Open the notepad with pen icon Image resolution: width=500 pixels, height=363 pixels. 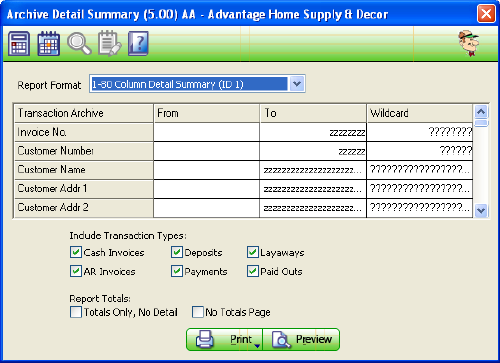click(110, 44)
